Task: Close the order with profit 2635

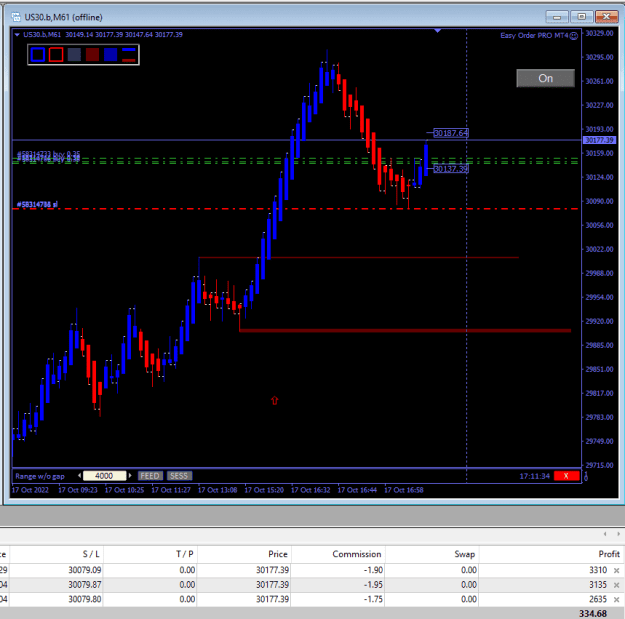Action: point(616,599)
